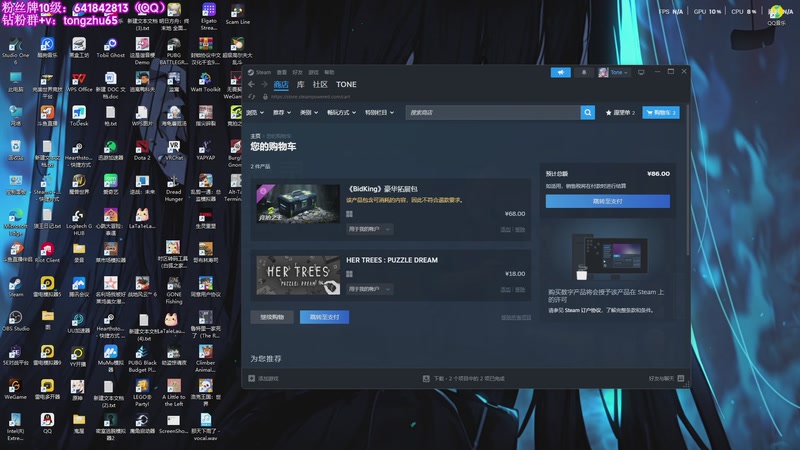Expand the 推荐 store dropdown
The width and height of the screenshot is (800, 450).
coord(282,112)
